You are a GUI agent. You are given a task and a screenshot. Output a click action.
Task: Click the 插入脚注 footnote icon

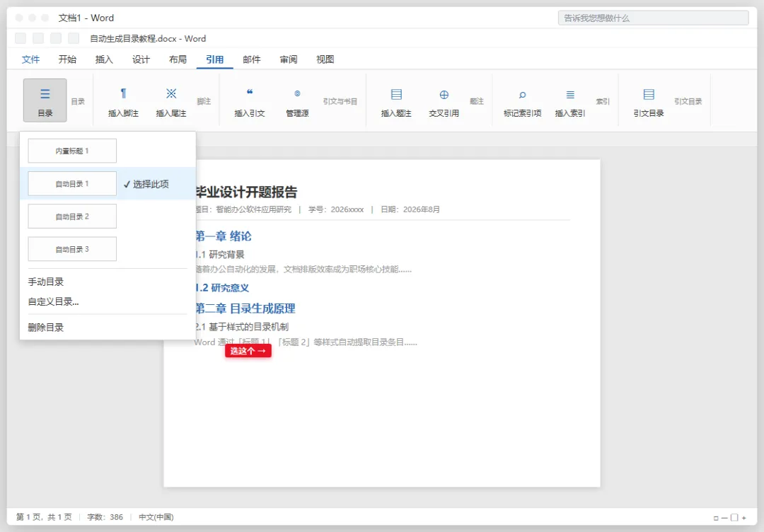(123, 93)
